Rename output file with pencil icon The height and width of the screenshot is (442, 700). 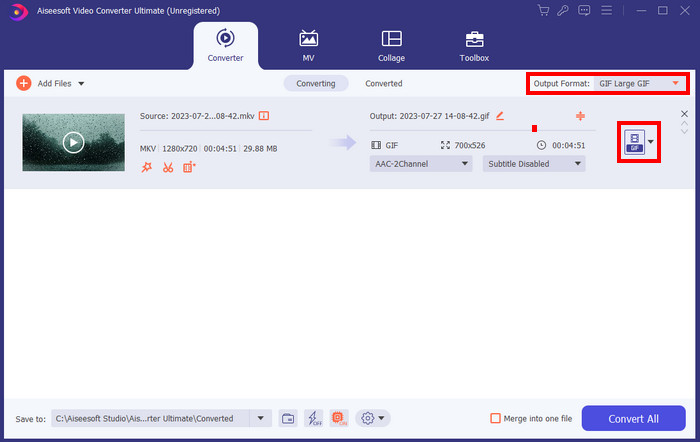point(500,116)
